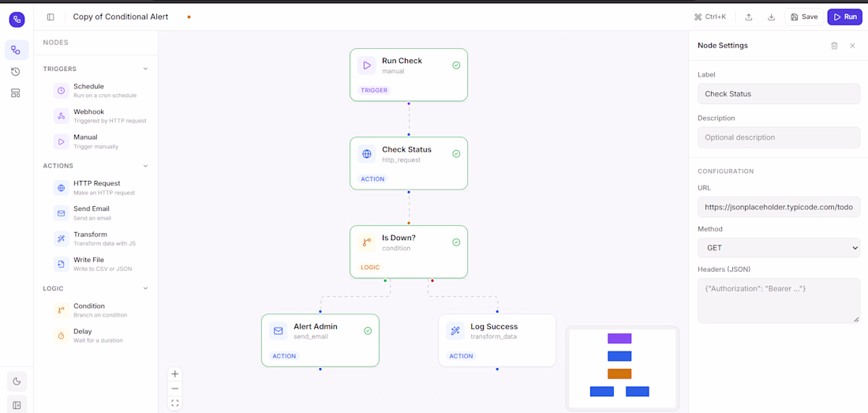The height and width of the screenshot is (413, 868).
Task: Click the Log Success node title
Action: [x=494, y=327]
